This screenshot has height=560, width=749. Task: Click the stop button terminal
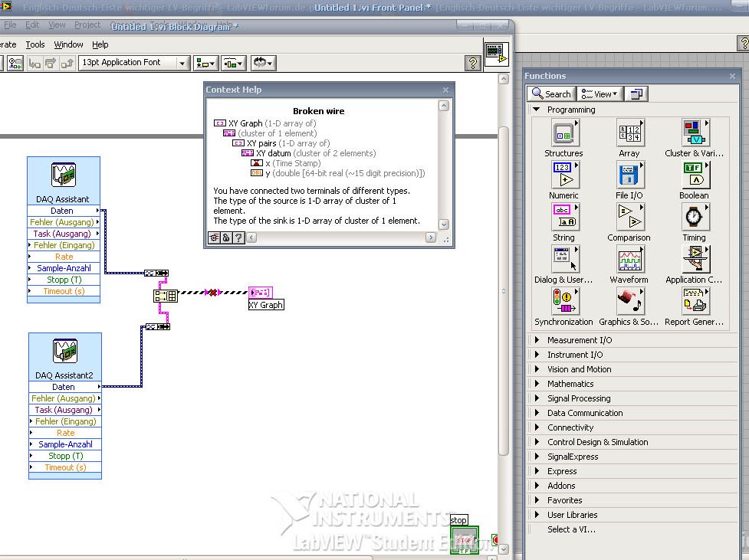[x=465, y=540]
